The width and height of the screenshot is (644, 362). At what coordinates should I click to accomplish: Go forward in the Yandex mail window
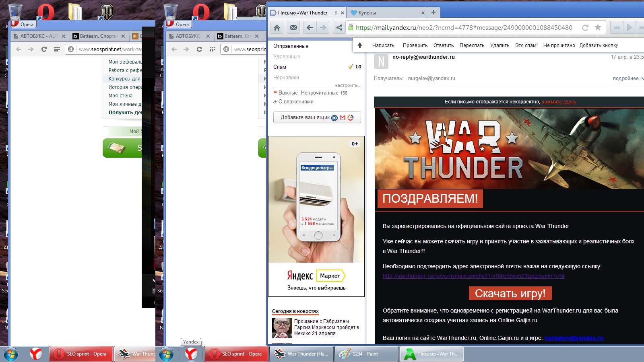point(323,28)
